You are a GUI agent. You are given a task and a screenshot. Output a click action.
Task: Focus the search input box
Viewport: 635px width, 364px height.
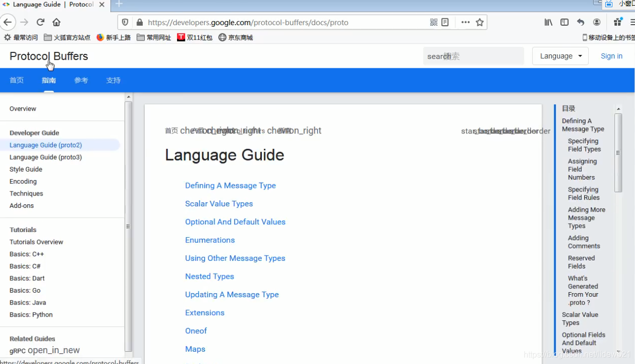pyautogui.click(x=473, y=56)
